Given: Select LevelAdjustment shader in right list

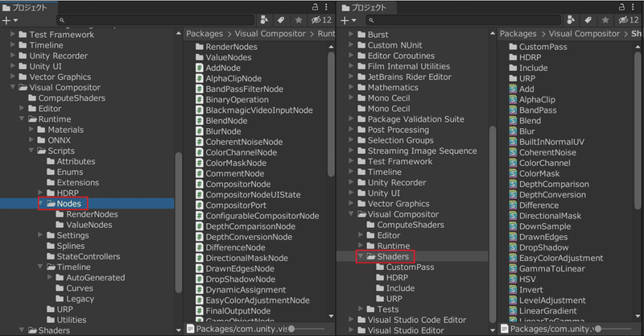Looking at the screenshot, I should click(x=547, y=301).
